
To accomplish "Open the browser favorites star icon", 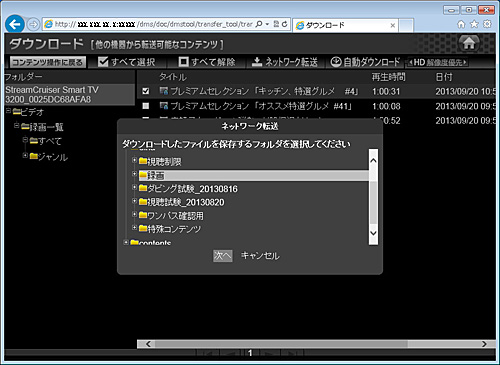I will [474, 24].
